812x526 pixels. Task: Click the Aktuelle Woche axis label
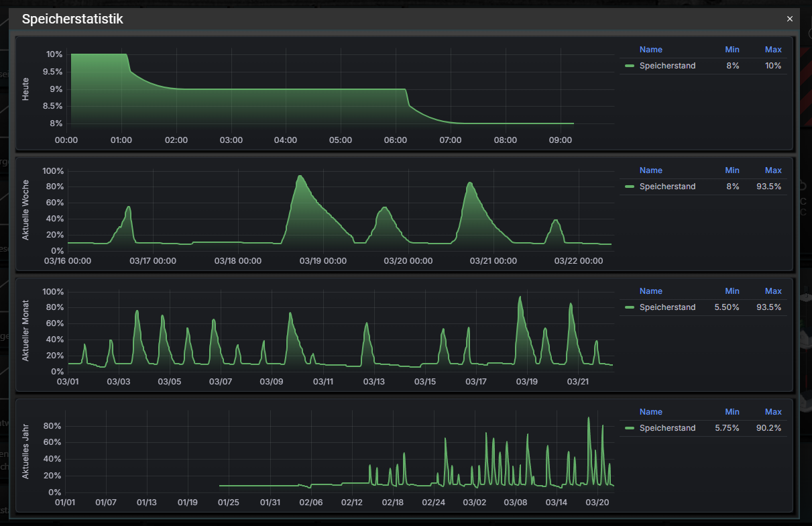coord(25,209)
